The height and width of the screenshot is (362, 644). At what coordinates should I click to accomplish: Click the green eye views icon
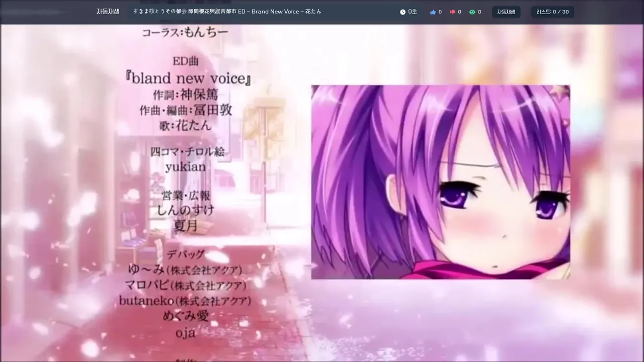pos(472,12)
